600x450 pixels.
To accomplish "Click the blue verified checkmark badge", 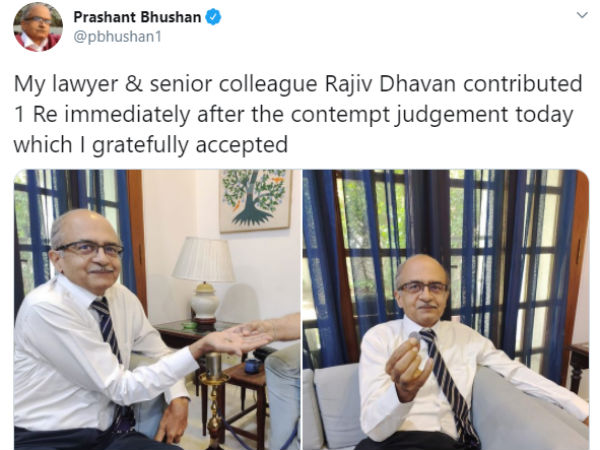I will 213,17.
